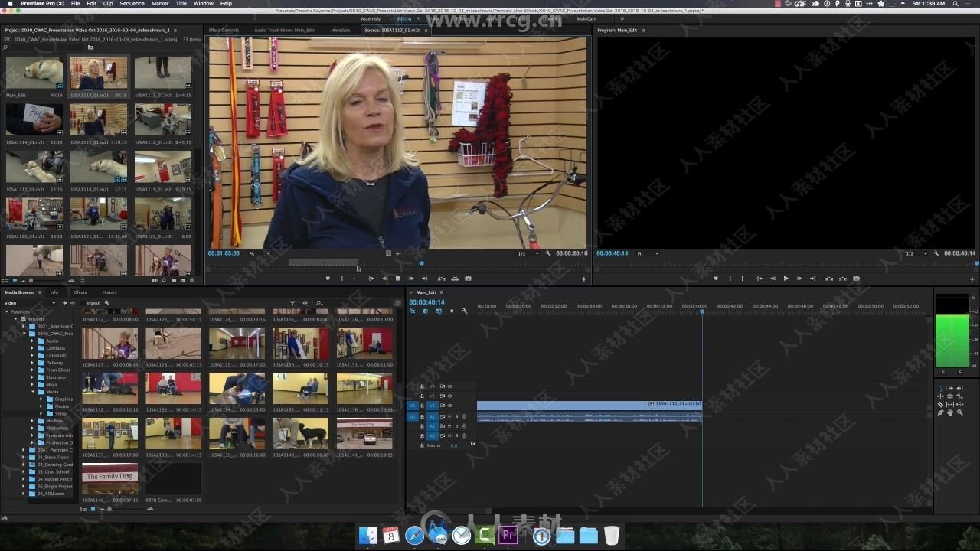Image resolution: width=980 pixels, height=551 pixels.
Task: Select the Rolling Edit tool
Action: [950, 396]
